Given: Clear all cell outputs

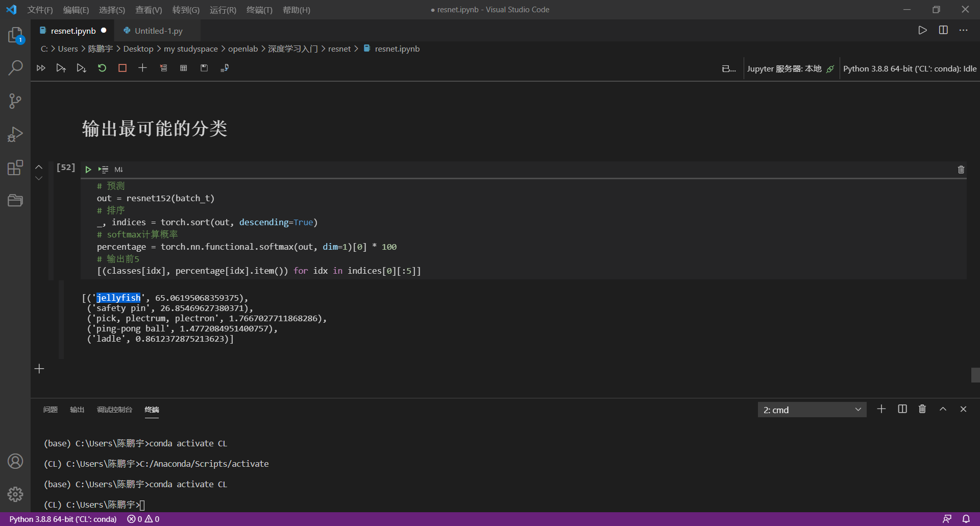Looking at the screenshot, I should coord(163,68).
